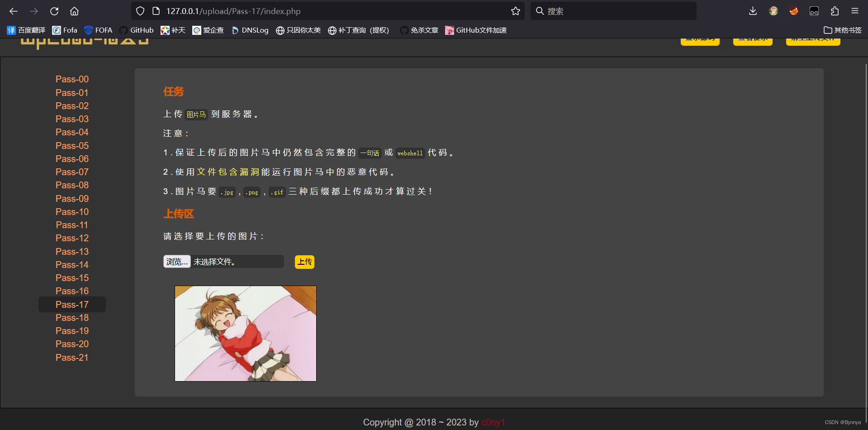Viewport: 868px width, 430px height.
Task: Click the 浏览... file browse button
Action: tap(177, 262)
